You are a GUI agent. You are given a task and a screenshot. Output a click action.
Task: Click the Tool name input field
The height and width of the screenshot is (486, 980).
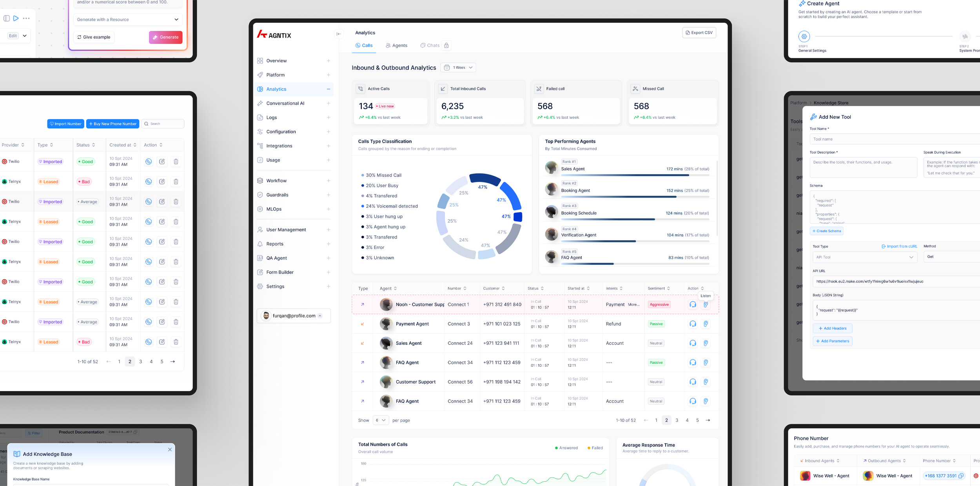[x=894, y=139]
